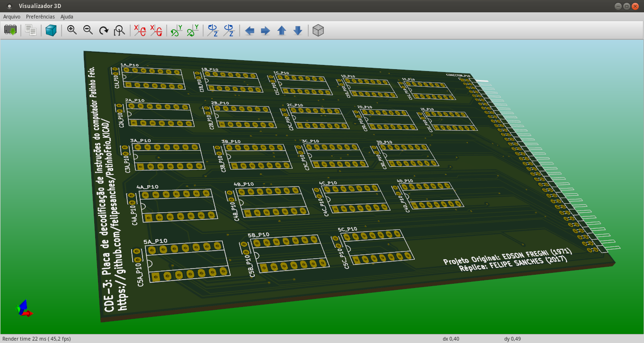
Task: Move the view left with arrow
Action: coord(250,31)
